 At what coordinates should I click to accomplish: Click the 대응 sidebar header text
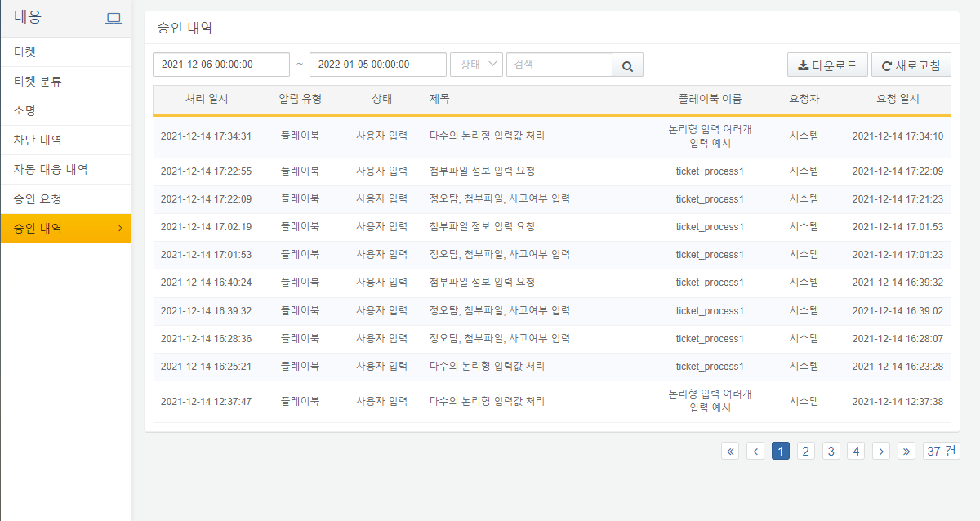pos(28,16)
